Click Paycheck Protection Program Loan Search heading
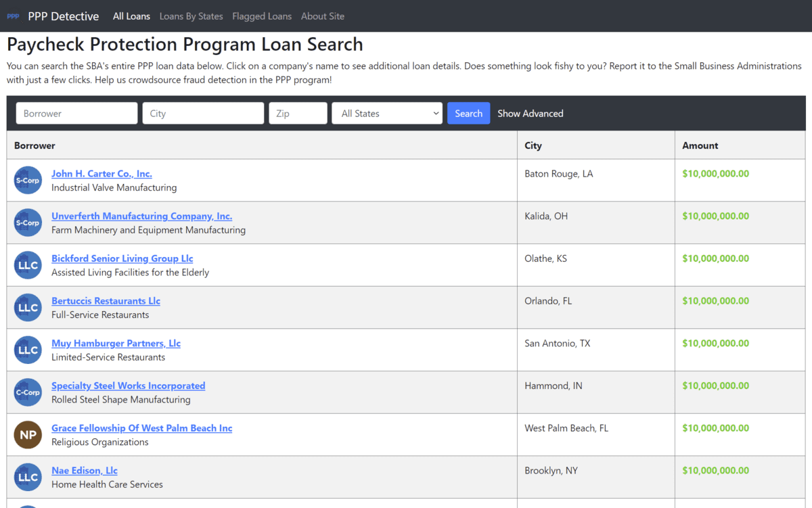This screenshot has width=812, height=508. coord(185,45)
